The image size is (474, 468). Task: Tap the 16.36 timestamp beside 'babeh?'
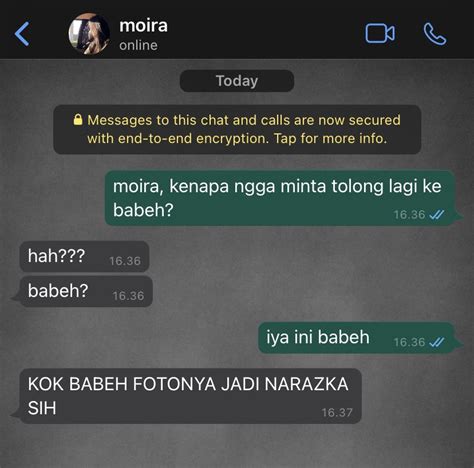pos(128,296)
